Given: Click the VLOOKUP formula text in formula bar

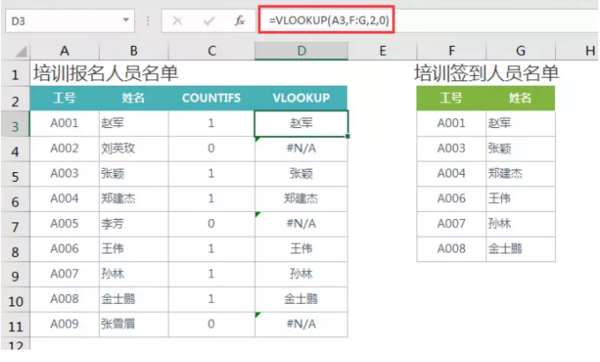Looking at the screenshot, I should (329, 20).
